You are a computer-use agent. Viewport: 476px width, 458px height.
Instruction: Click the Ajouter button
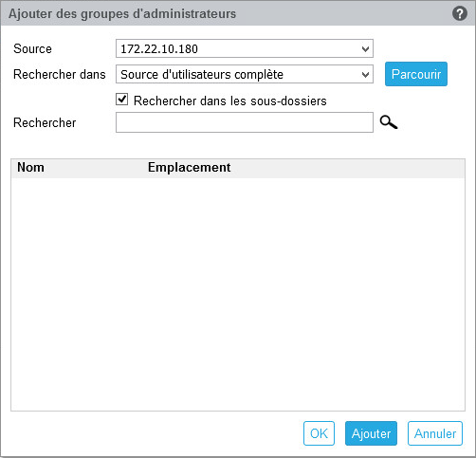(x=371, y=433)
